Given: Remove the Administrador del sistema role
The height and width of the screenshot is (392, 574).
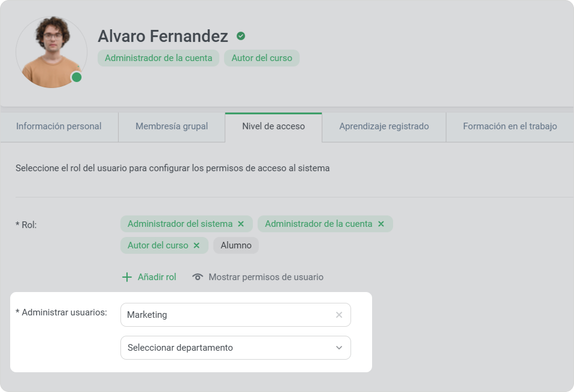Looking at the screenshot, I should pyautogui.click(x=241, y=224).
